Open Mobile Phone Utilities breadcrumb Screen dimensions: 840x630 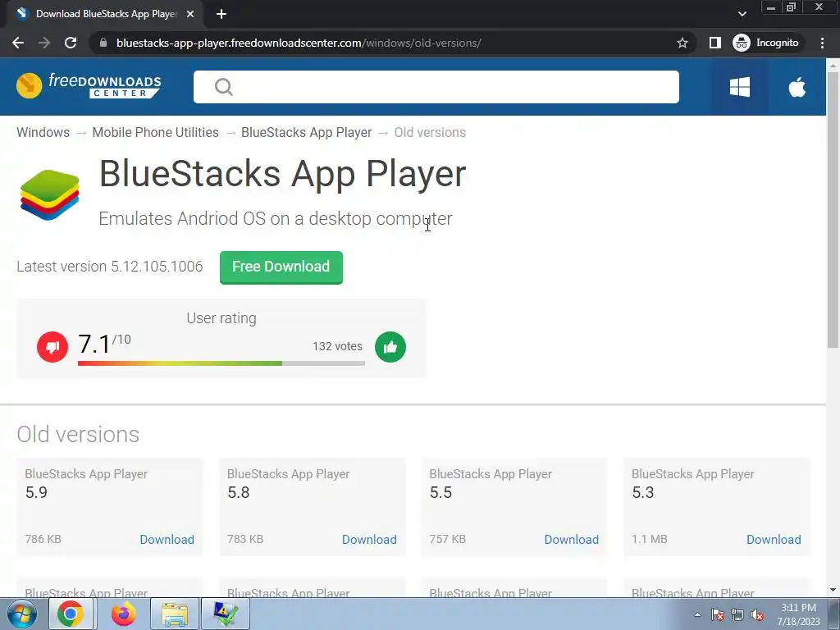tap(155, 132)
